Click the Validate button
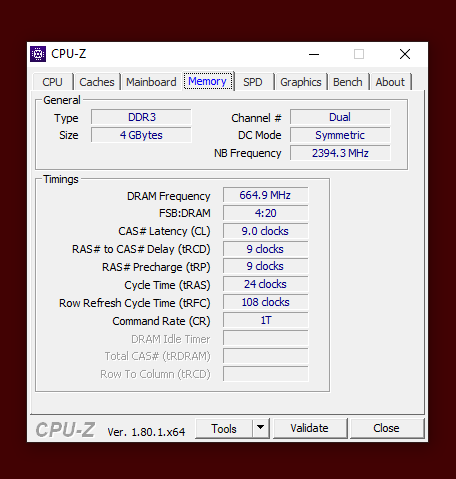The image size is (456, 479). tap(310, 428)
